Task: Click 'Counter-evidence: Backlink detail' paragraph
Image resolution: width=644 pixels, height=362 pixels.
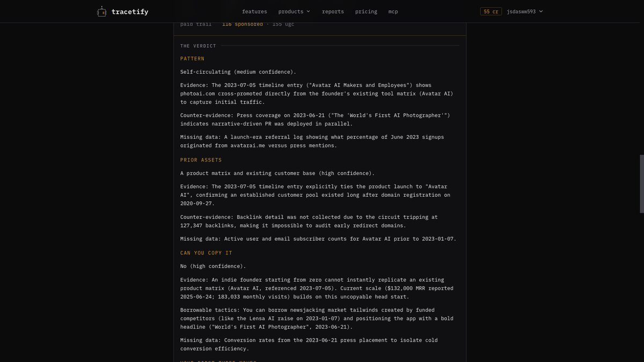Action: 309,221
